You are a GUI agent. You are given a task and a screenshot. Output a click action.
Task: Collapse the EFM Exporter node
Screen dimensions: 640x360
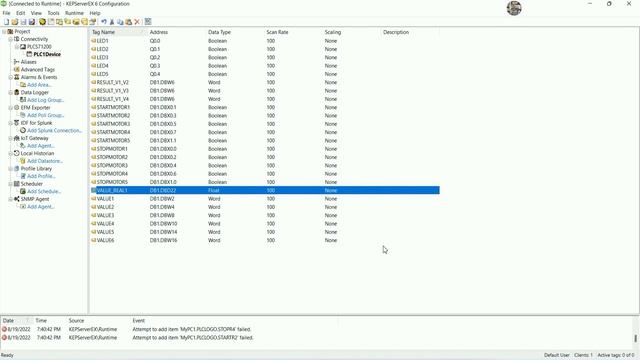tap(11, 108)
